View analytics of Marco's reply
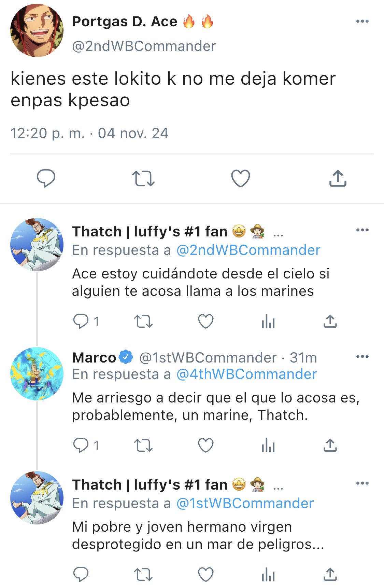 point(268,446)
